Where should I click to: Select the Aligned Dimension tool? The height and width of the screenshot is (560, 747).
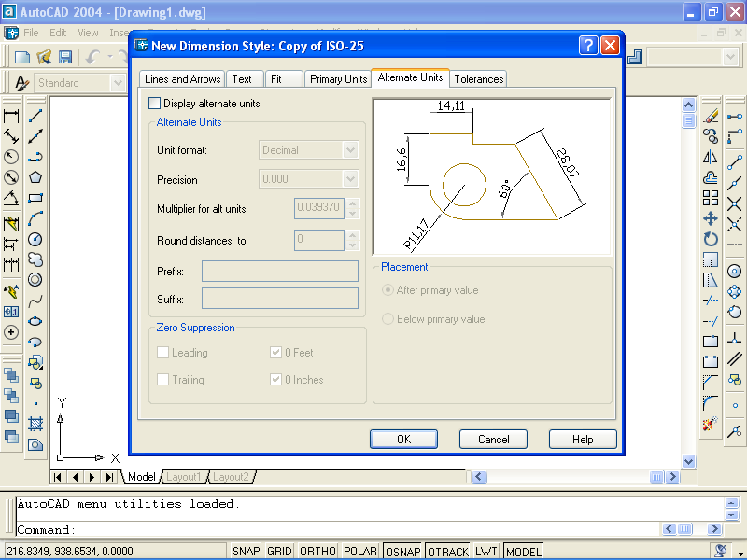coord(11,136)
